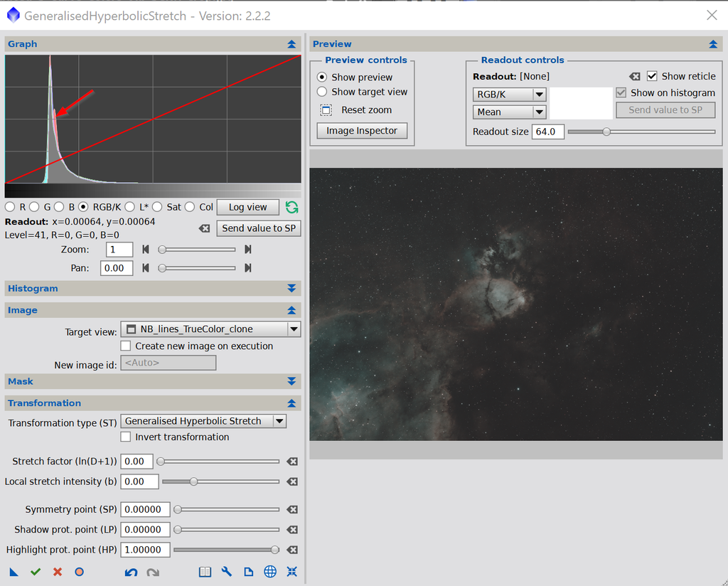Undo the last stretch

[x=131, y=572]
